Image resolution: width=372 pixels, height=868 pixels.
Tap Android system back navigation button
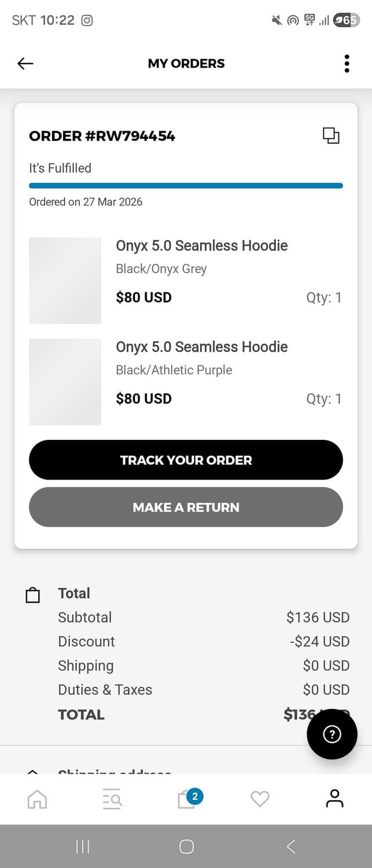tap(291, 847)
